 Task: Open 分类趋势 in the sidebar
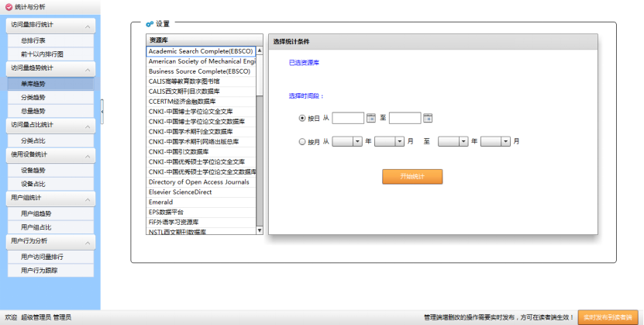click(33, 97)
